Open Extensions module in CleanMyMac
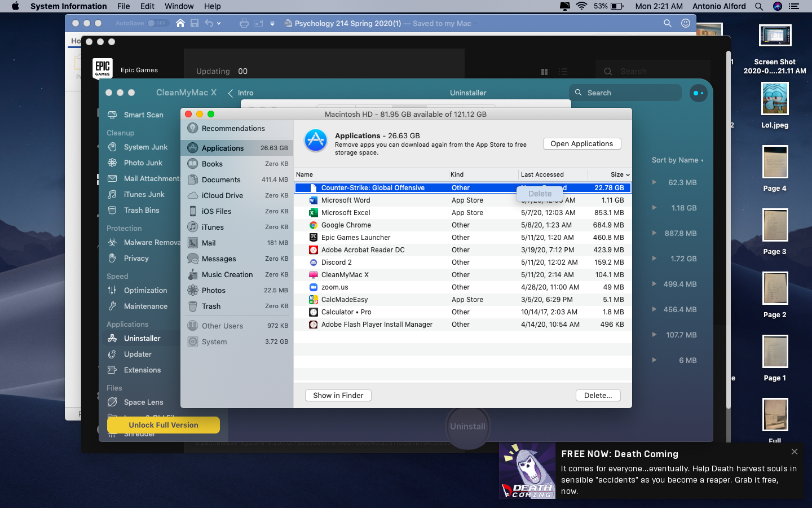 coord(134,370)
